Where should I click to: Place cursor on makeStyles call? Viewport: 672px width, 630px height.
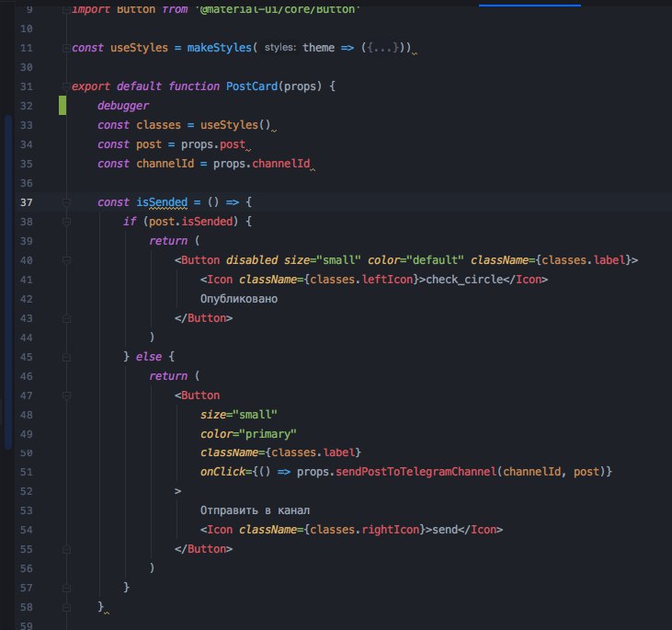point(219,48)
